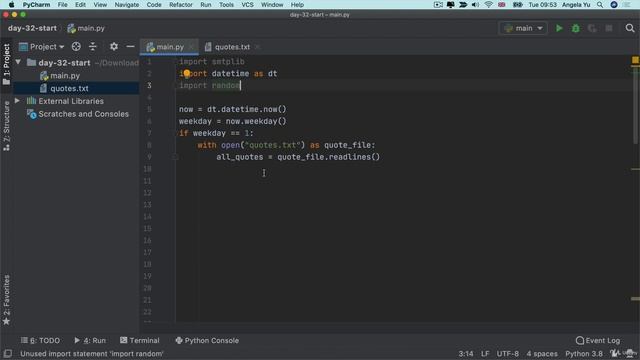Open the main run configuration dropdown
640x360 pixels.
(523, 28)
